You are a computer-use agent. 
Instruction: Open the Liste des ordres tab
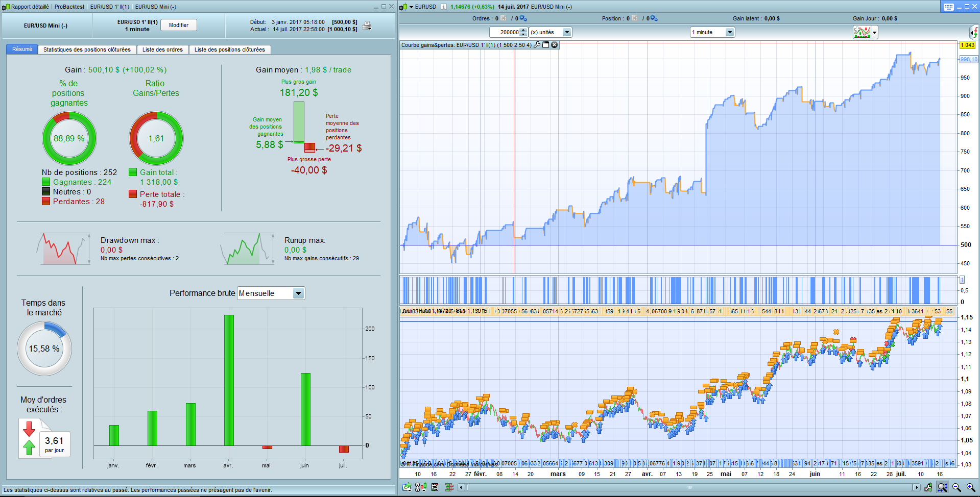(x=162, y=49)
